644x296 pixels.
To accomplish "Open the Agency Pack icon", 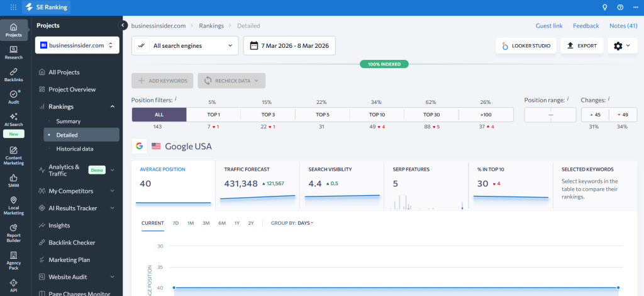I will pyautogui.click(x=14, y=261).
